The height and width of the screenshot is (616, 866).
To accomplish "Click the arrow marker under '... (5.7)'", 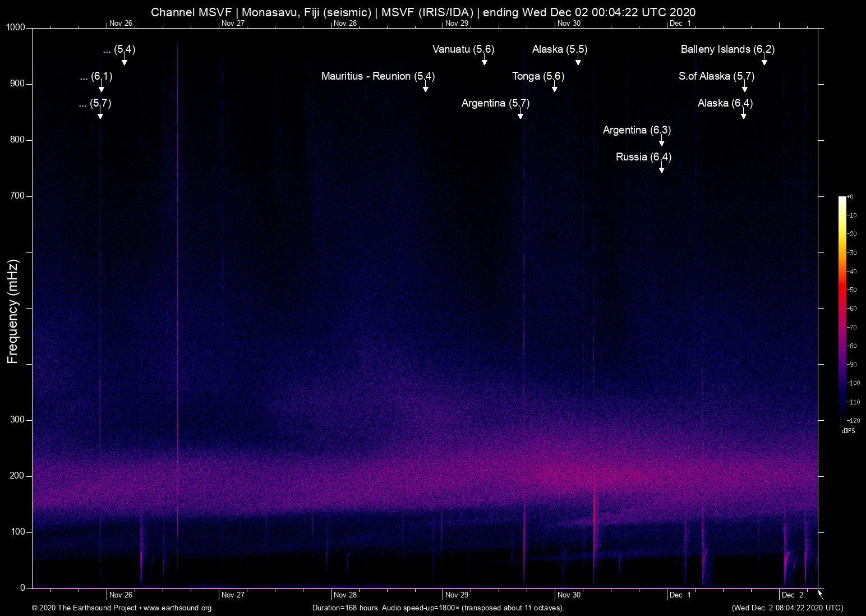I will (x=100, y=114).
